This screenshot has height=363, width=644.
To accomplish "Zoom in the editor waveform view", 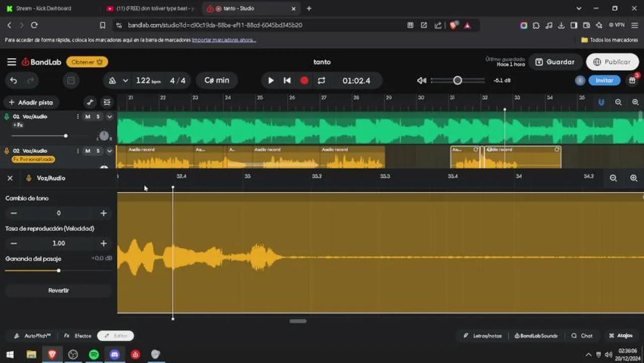I will tap(633, 178).
